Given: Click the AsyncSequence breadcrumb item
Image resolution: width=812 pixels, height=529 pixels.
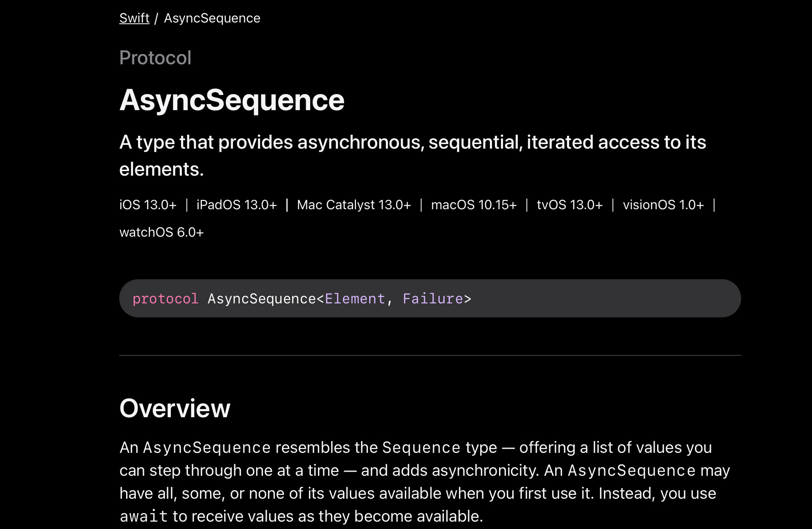Looking at the screenshot, I should [212, 18].
